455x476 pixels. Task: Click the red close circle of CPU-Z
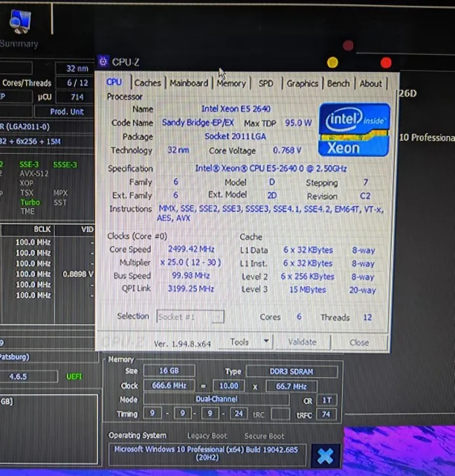[x=386, y=62]
